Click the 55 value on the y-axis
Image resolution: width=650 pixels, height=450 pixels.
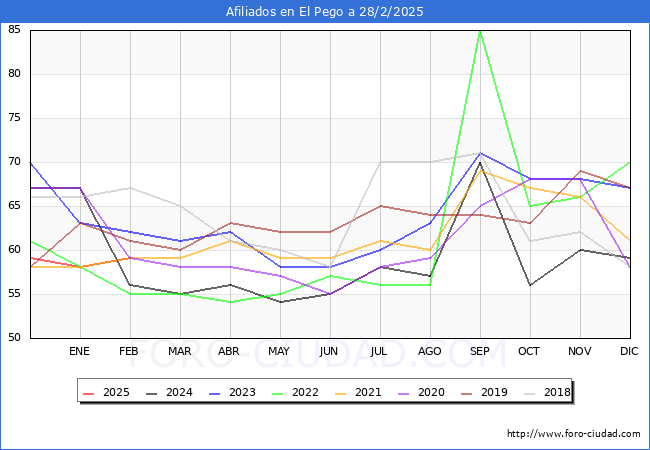(x=14, y=294)
